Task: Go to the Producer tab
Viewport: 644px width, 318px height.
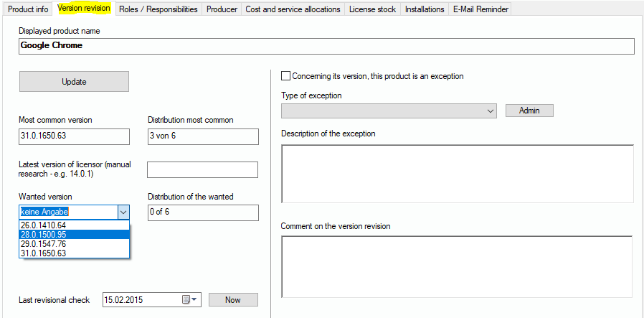Action: [x=222, y=9]
